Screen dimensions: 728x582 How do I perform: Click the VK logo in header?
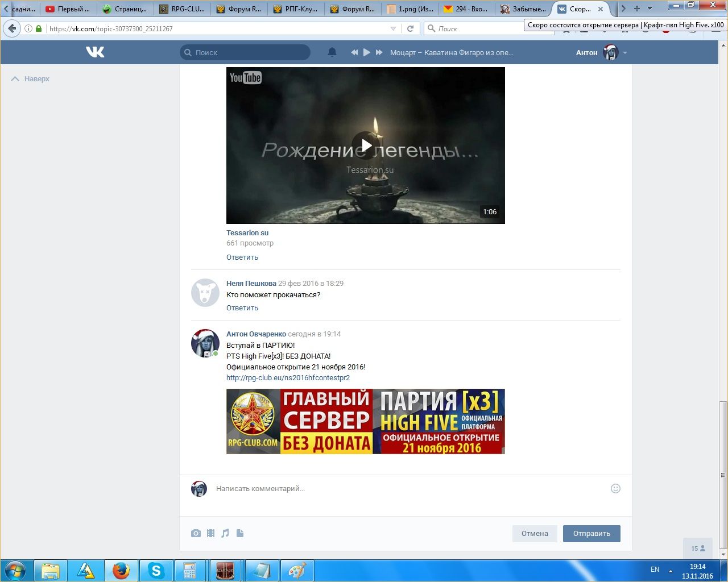click(95, 52)
